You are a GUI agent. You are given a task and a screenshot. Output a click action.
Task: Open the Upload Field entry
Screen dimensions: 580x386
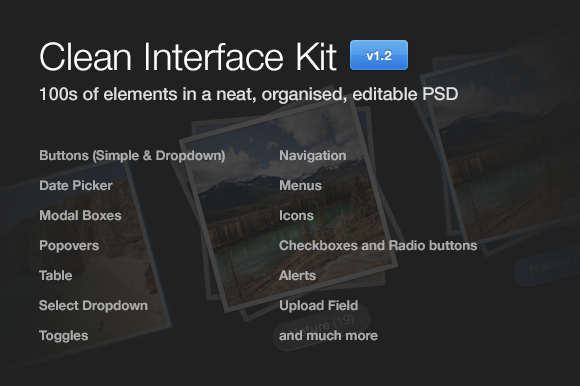[x=318, y=306]
